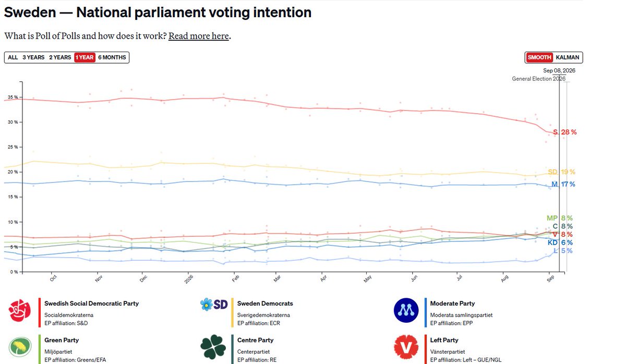Select the ALL time range option
Image resolution: width=626 pixels, height=364 pixels.
pyautogui.click(x=13, y=57)
